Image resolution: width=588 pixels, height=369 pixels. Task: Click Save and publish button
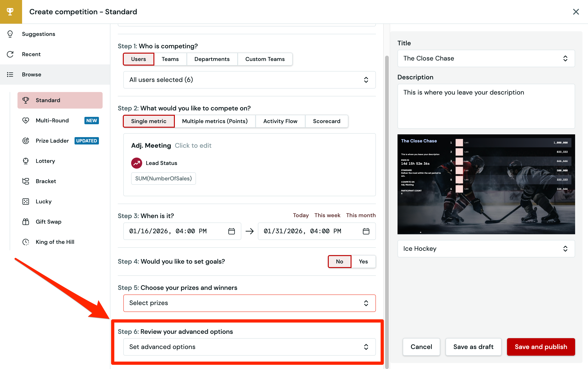[x=541, y=347]
